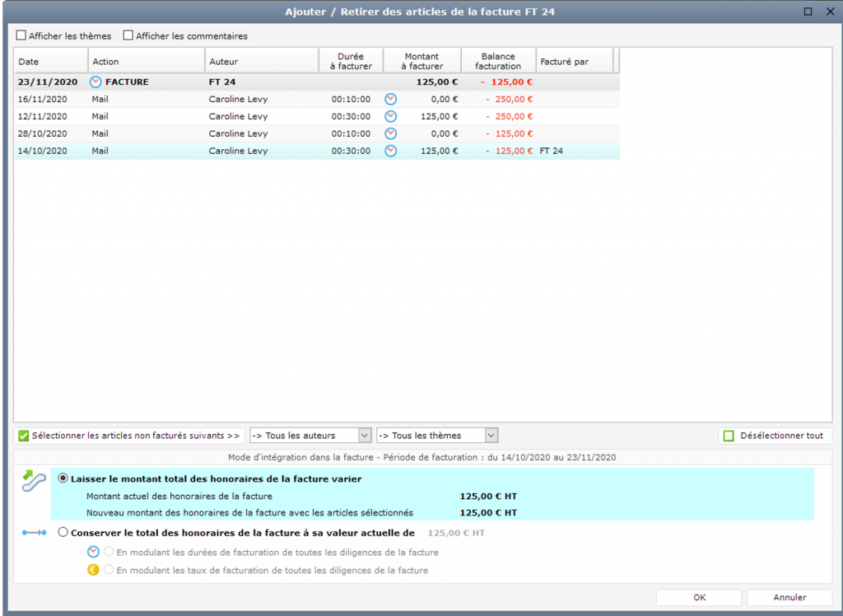Click the green arrow variable amount icon
This screenshot has width=843, height=616.
click(34, 482)
